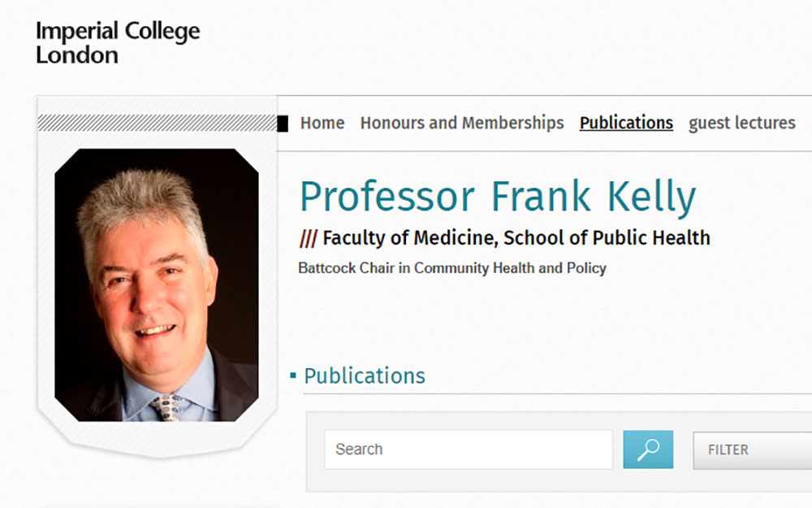Open Faculty of Medicine, School of Public Health
Screen dimensions: 812x508
point(516,238)
